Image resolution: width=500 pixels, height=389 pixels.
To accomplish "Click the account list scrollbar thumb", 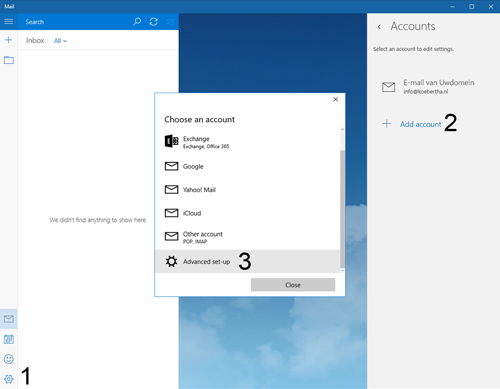I will 342,209.
